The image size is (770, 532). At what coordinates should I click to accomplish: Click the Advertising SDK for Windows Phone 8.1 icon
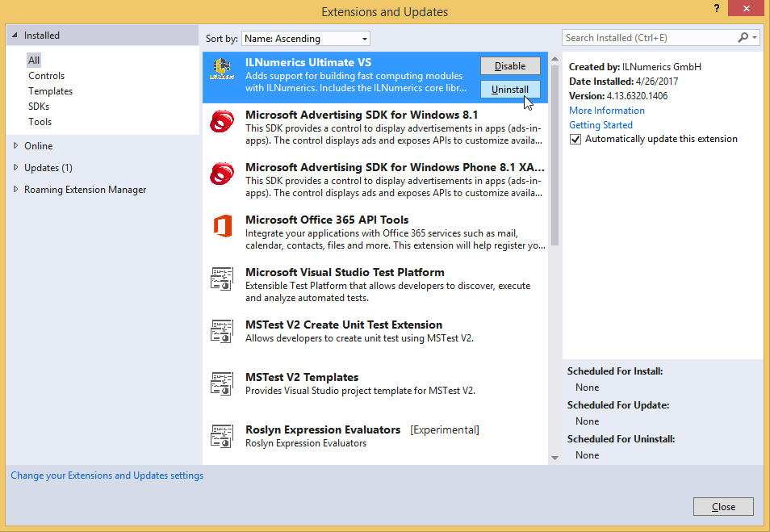[x=221, y=174]
